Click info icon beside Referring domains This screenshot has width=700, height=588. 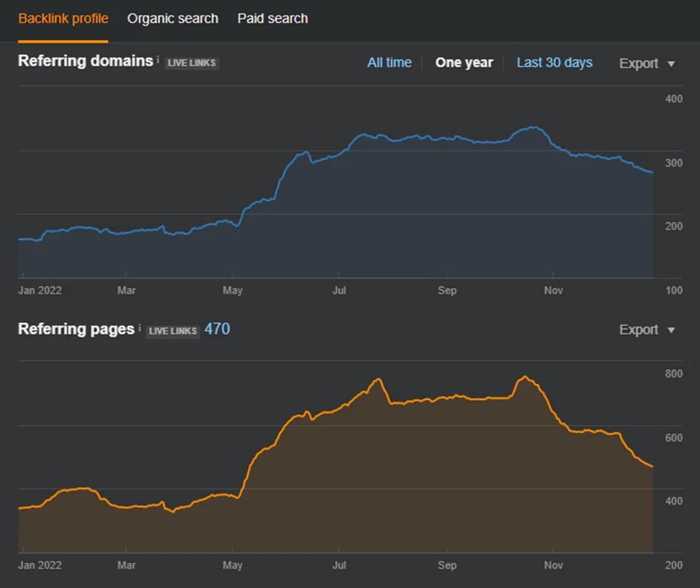point(158,59)
